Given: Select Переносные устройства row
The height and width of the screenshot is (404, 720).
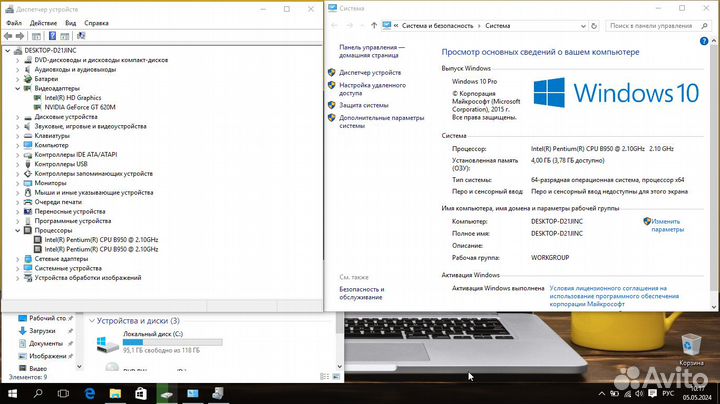Looking at the screenshot, I should [x=70, y=212].
